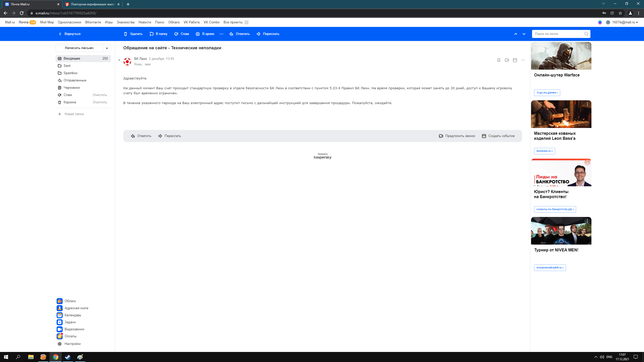Click the Поиск по почте search field

tap(558, 34)
